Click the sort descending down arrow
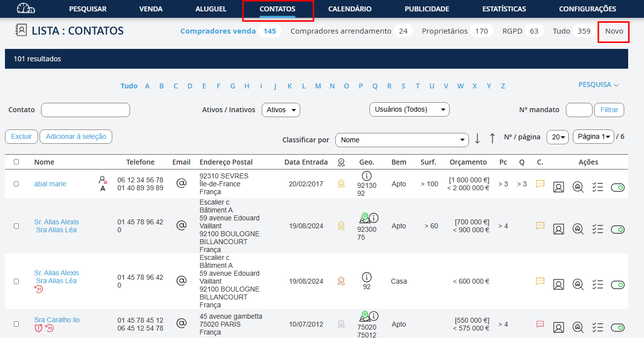Image resolution: width=644 pixels, height=338 pixels. 477,139
